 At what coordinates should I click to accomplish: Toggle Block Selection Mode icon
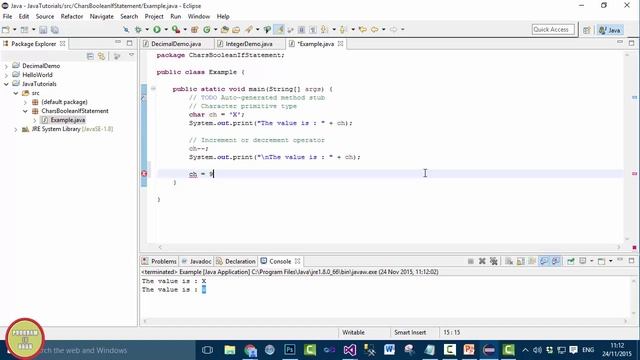pyautogui.click(x=301, y=29)
